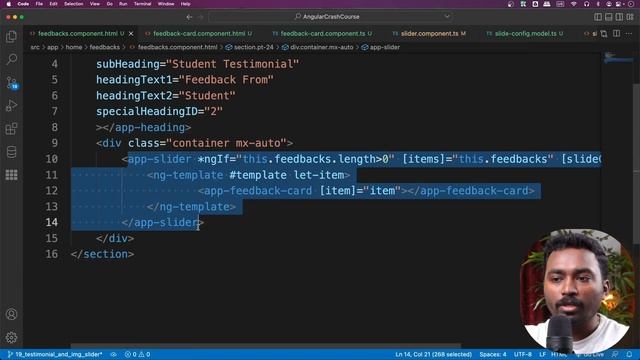This screenshot has width=640, height=360.
Task: Open the Search view in activity bar
Action: [x=11, y=60]
